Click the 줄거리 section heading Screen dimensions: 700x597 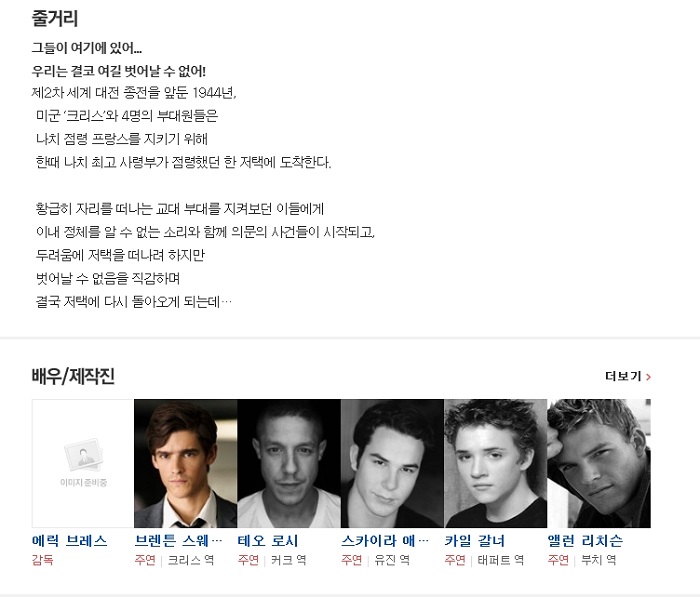[54, 18]
